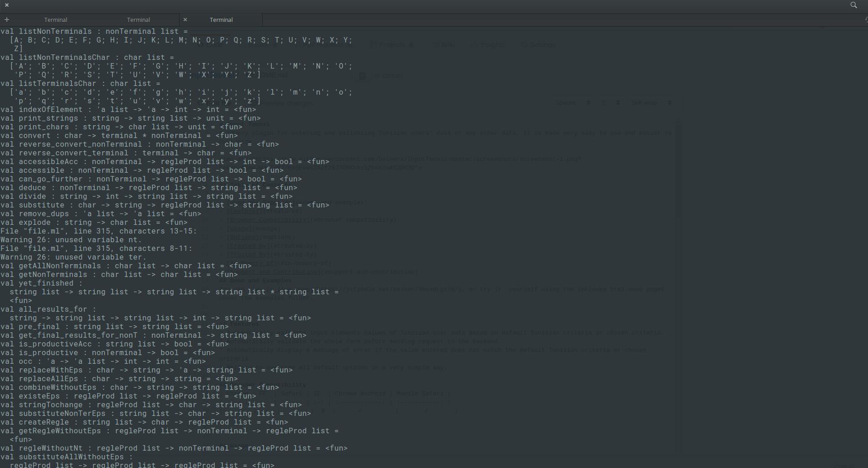The width and height of the screenshot is (868, 468).
Task: Click the 'val pre_final' output line
Action: click(x=115, y=327)
